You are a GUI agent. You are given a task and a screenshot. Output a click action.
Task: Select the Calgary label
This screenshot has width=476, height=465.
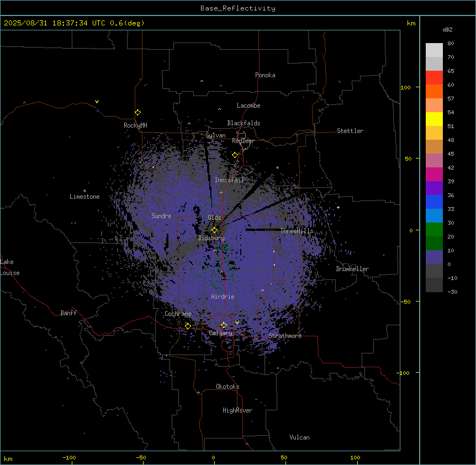pyautogui.click(x=221, y=333)
